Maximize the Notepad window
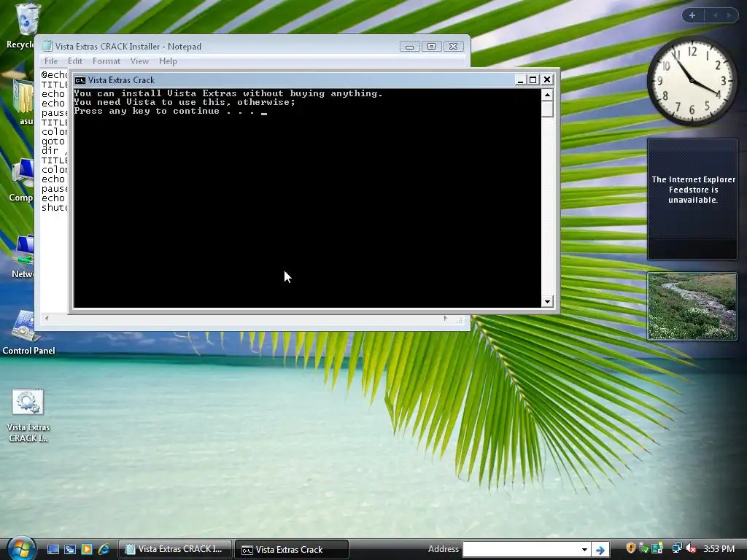The height and width of the screenshot is (560, 747). pos(431,47)
